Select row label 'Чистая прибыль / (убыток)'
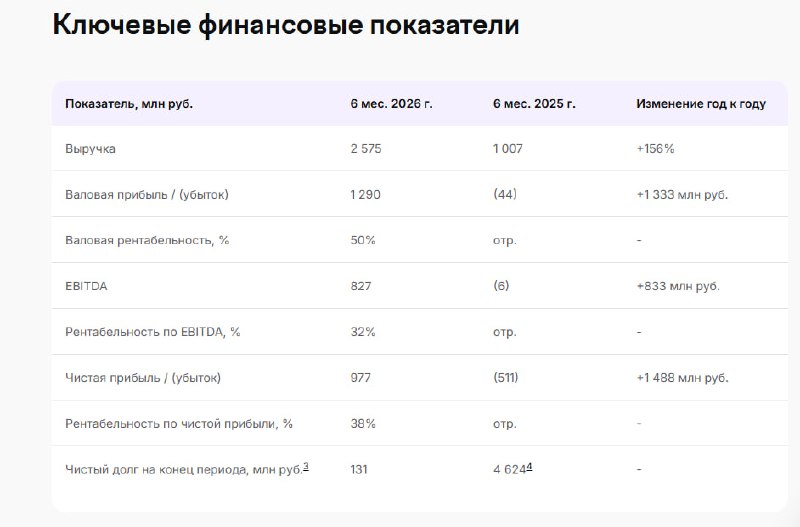The width and height of the screenshot is (800, 527). coord(143,378)
